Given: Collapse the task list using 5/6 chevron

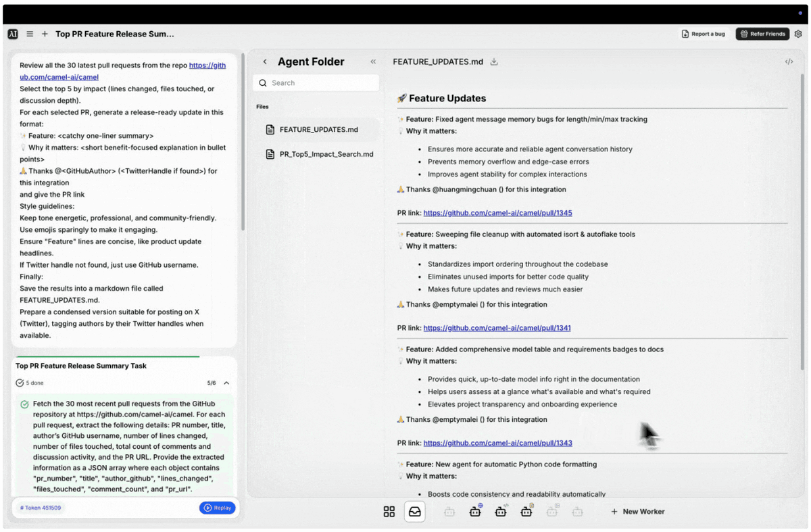Looking at the screenshot, I should click(226, 383).
